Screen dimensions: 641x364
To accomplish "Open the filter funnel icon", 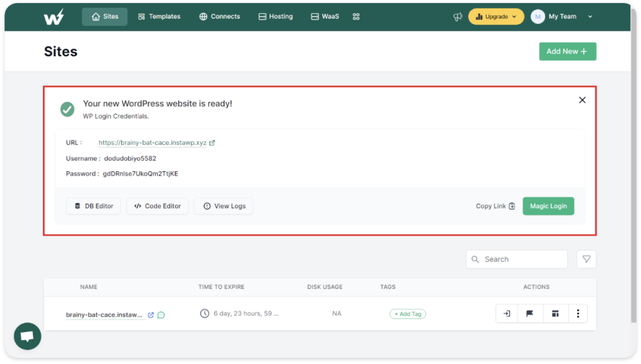I will pos(586,260).
